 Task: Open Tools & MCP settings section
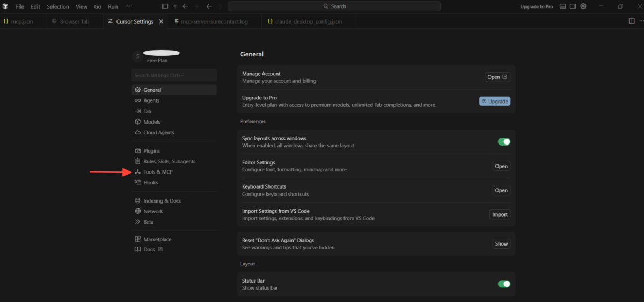pos(158,172)
